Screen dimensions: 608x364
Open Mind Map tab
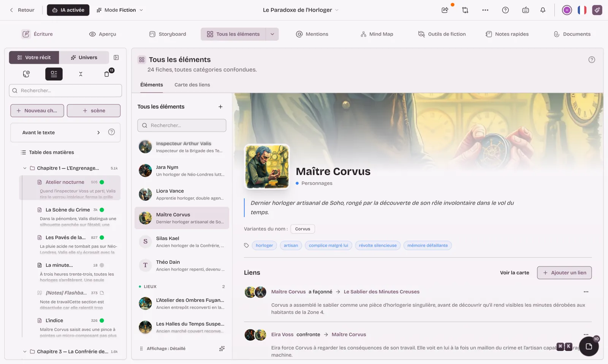coord(377,34)
